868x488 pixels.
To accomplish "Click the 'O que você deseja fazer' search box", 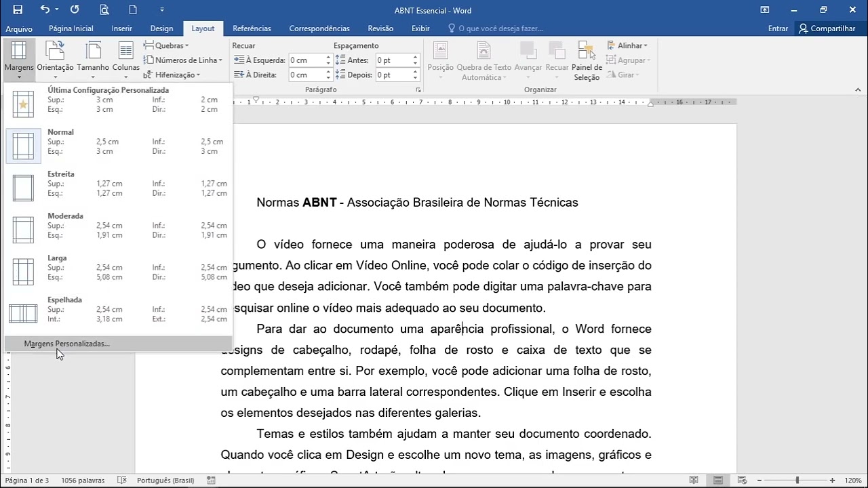I will click(500, 28).
